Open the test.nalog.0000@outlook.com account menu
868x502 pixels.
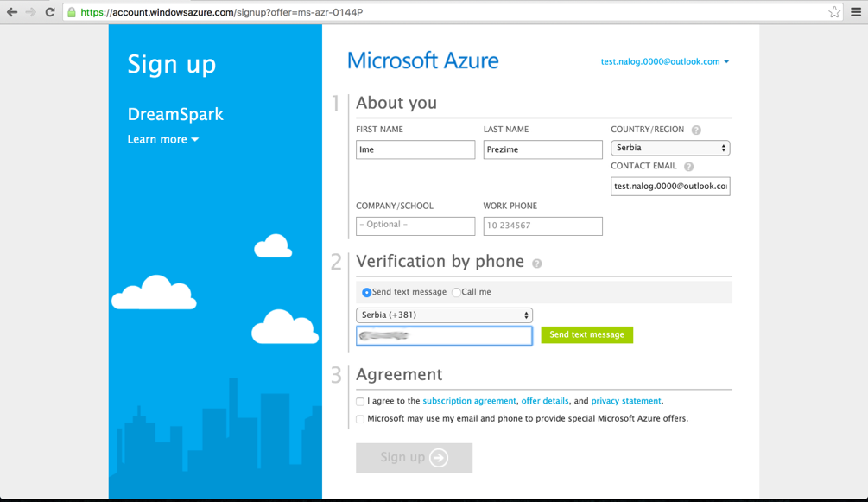[664, 61]
